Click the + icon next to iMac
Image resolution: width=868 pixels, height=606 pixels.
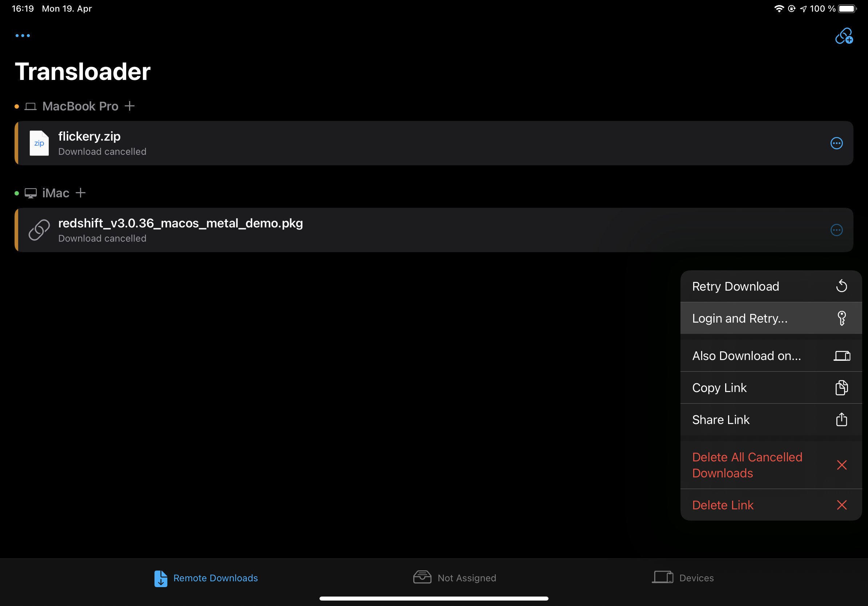point(81,193)
